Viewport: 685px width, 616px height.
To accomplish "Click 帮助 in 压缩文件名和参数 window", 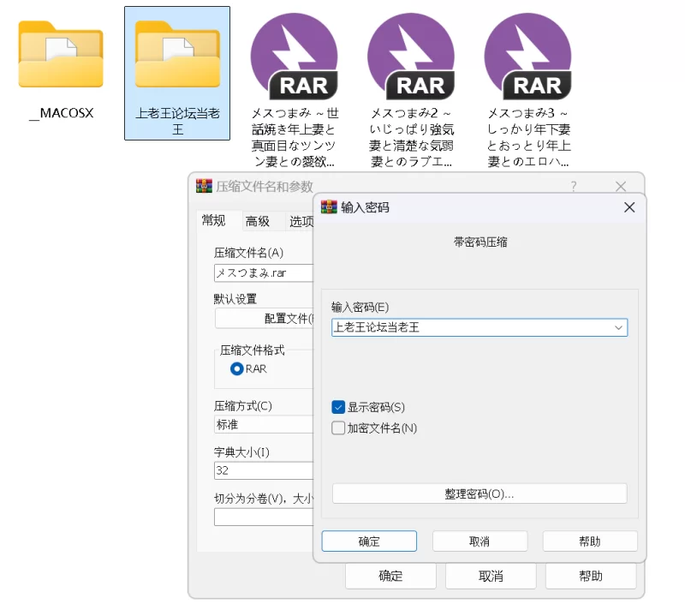I will 591,576.
